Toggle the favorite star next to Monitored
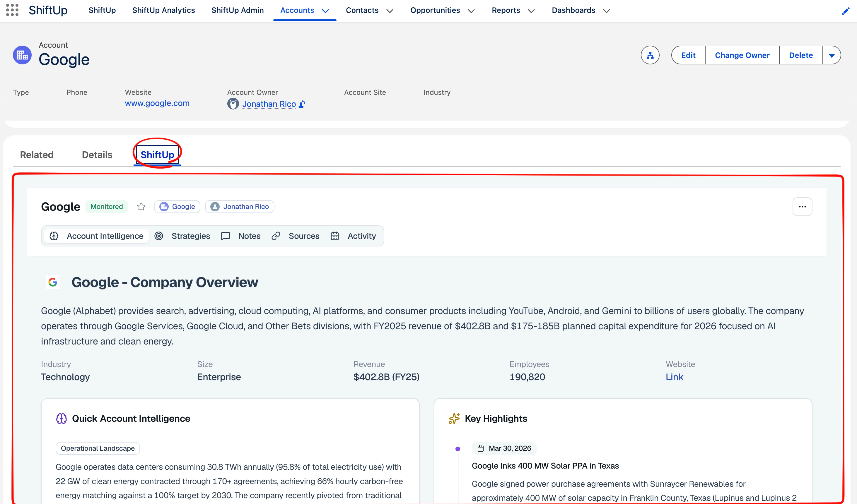Viewport: 857px width, 504px height. 141,207
